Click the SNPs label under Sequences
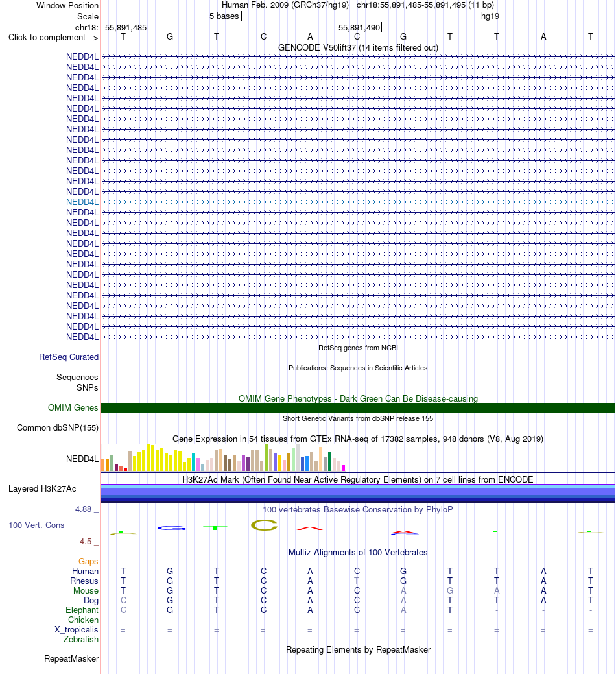 (x=87, y=388)
